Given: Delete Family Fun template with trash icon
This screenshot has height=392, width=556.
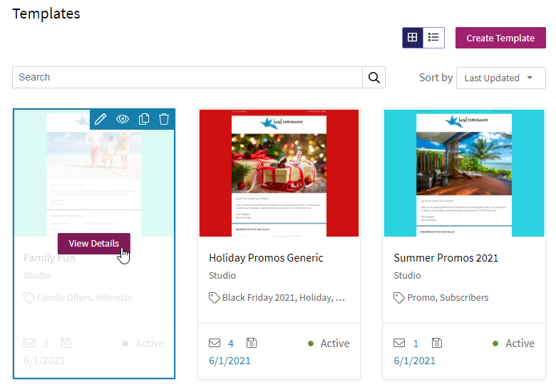Looking at the screenshot, I should tap(164, 119).
